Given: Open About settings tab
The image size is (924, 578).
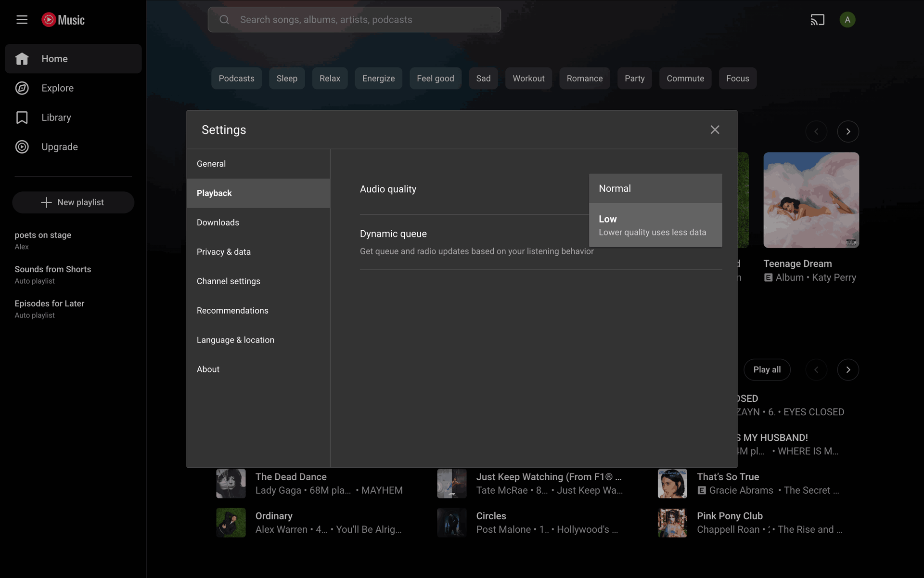Looking at the screenshot, I should tap(258, 369).
